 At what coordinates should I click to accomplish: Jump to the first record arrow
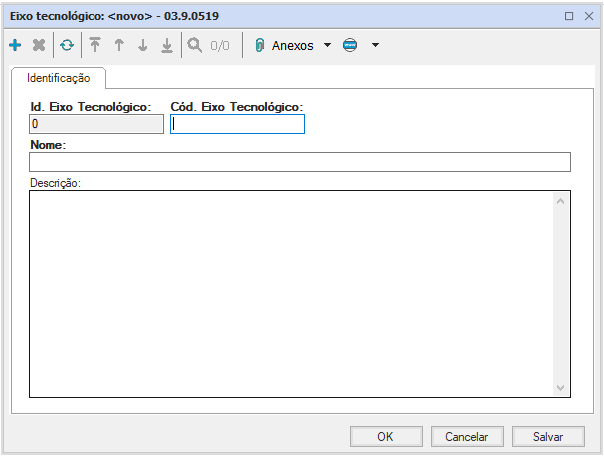pos(95,45)
